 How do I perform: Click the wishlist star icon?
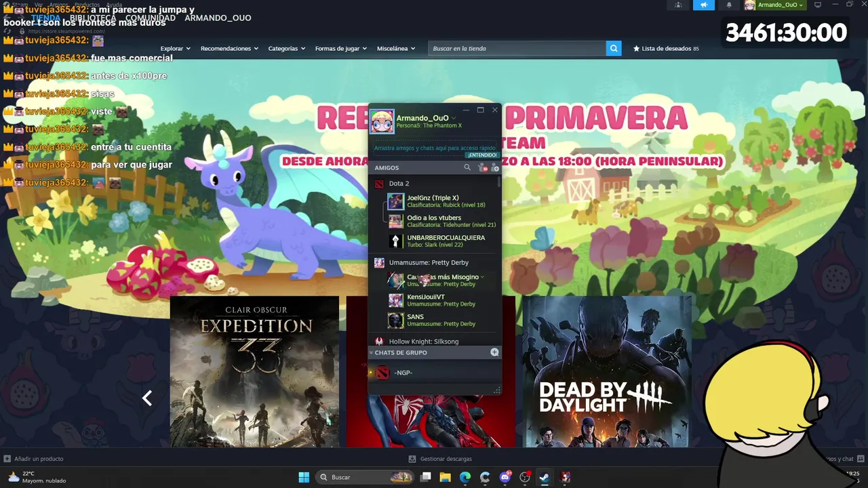pos(636,48)
